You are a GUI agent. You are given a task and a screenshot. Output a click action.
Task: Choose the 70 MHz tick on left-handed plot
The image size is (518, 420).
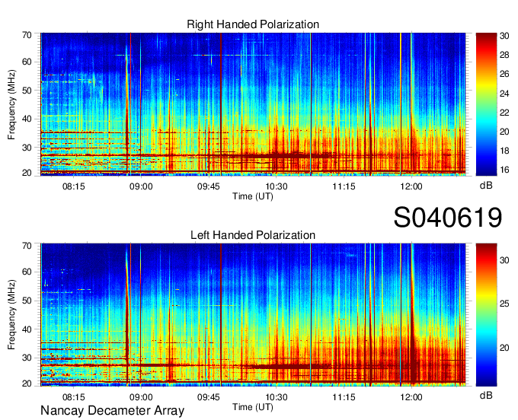(27, 246)
